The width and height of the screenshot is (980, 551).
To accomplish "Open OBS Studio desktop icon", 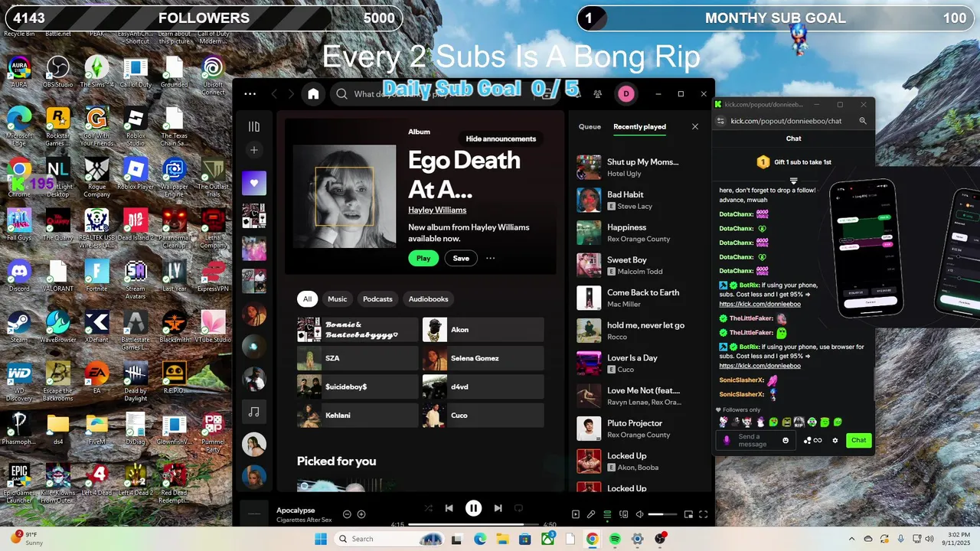I will [x=58, y=72].
